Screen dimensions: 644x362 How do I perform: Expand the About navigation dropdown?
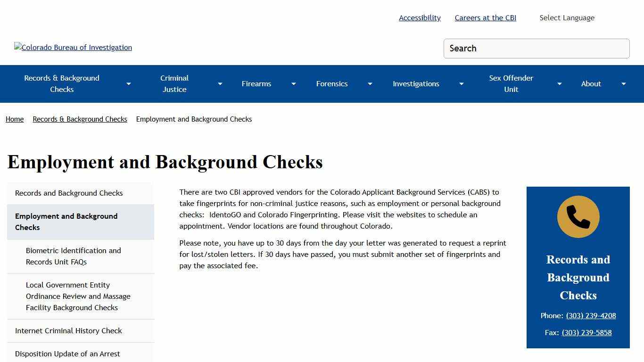[x=623, y=83]
